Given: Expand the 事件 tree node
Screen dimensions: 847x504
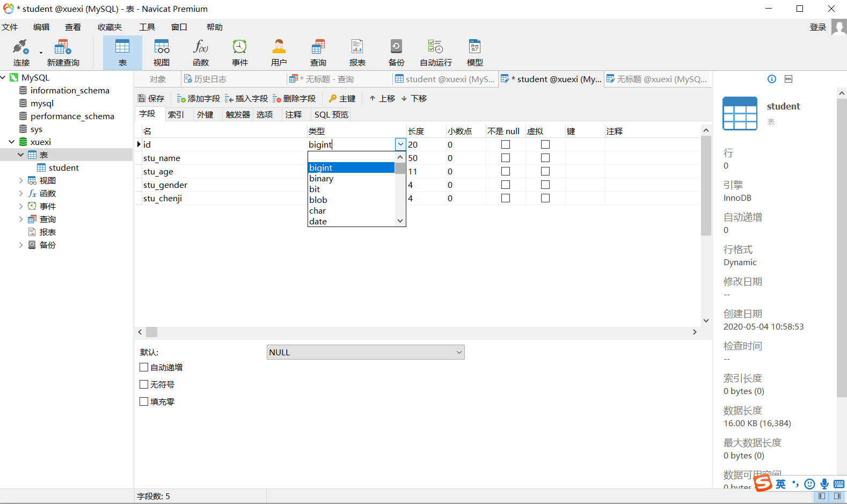Looking at the screenshot, I should coord(21,206).
